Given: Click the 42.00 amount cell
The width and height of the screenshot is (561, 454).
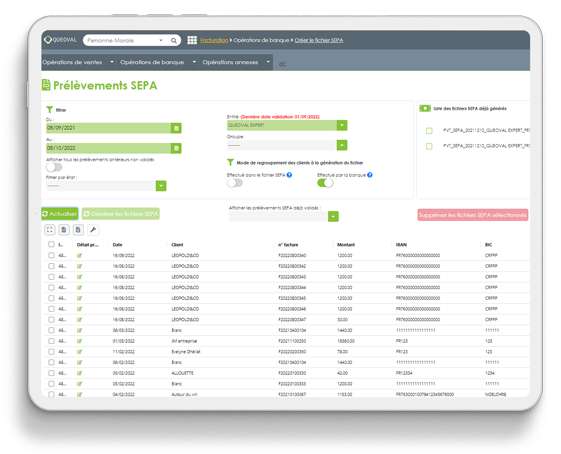Looking at the screenshot, I should (x=342, y=373).
